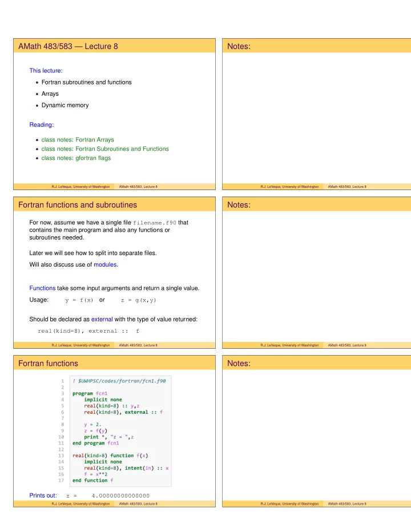Viewport: 411px width, 532px height.
Task: Click the first 'Notes:' heading beside Lecture 8 slide
Action: [239, 46]
